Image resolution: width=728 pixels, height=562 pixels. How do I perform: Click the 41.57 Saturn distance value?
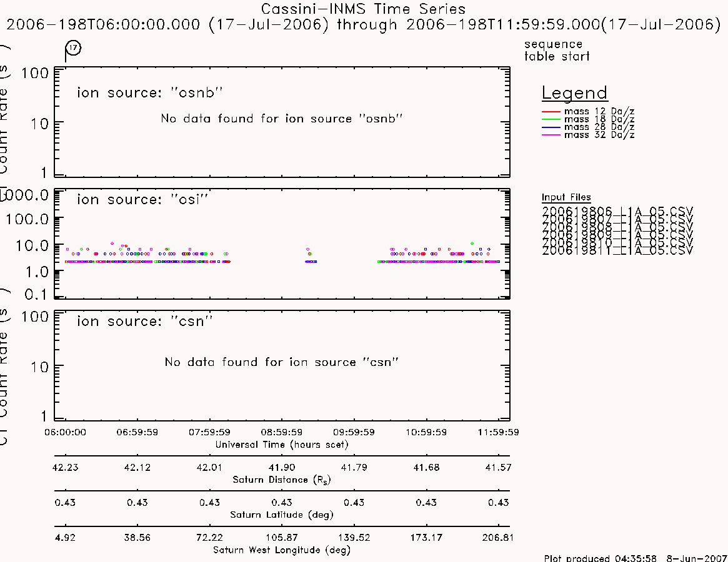[498, 467]
